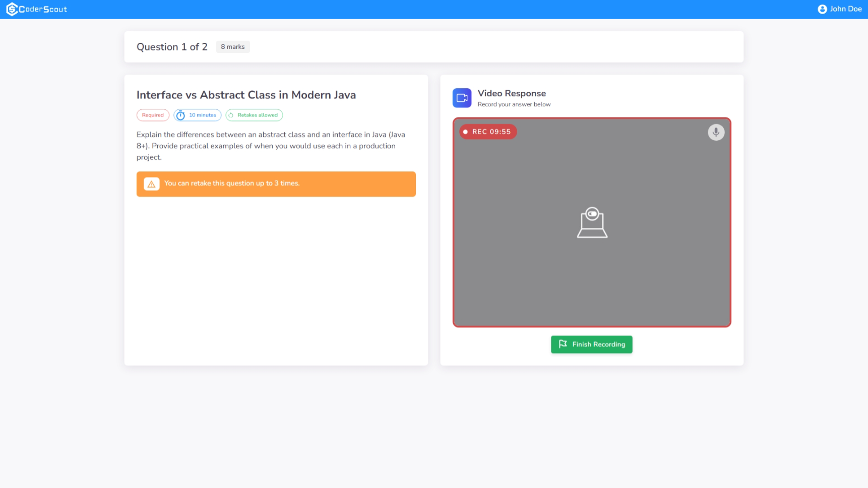
Task: Click the warning triangle icon in the orange banner
Action: tap(151, 184)
